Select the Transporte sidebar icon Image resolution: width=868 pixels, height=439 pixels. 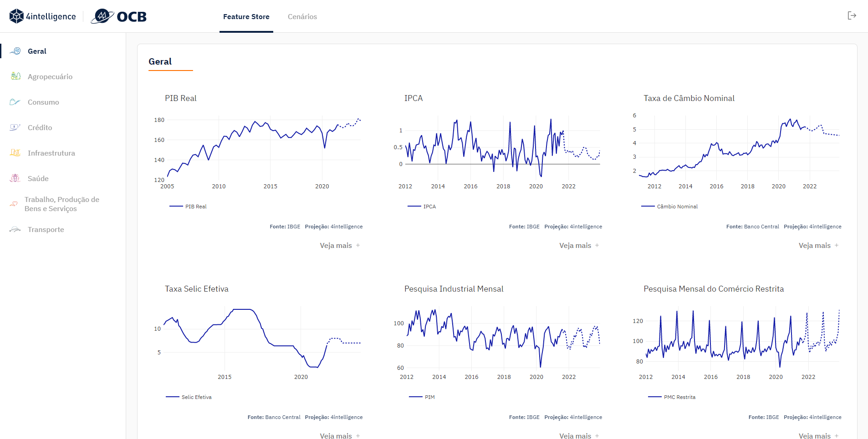pos(15,229)
